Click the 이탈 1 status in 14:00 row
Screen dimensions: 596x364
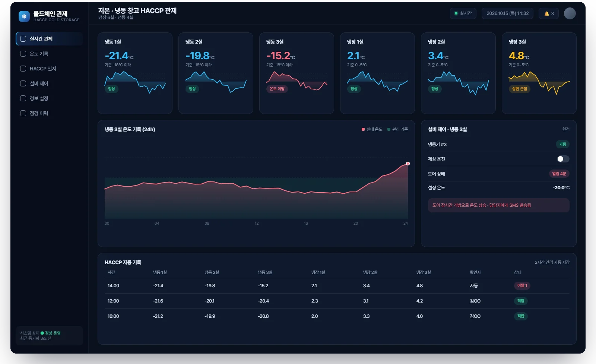(522, 286)
